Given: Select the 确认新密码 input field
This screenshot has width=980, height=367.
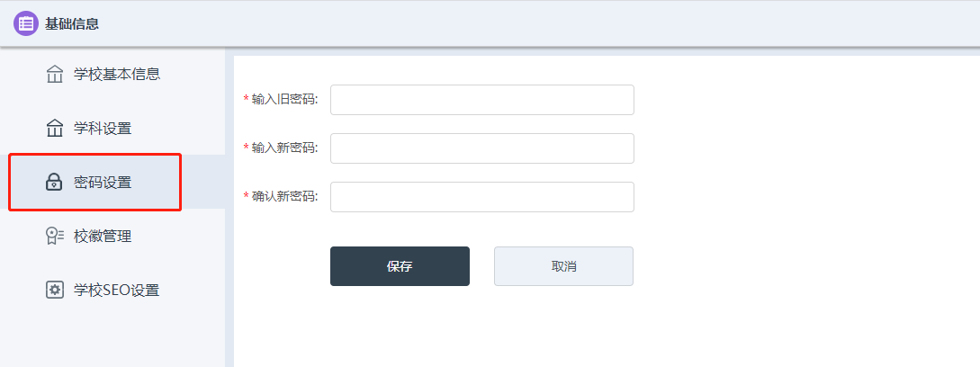Looking at the screenshot, I should 481,197.
